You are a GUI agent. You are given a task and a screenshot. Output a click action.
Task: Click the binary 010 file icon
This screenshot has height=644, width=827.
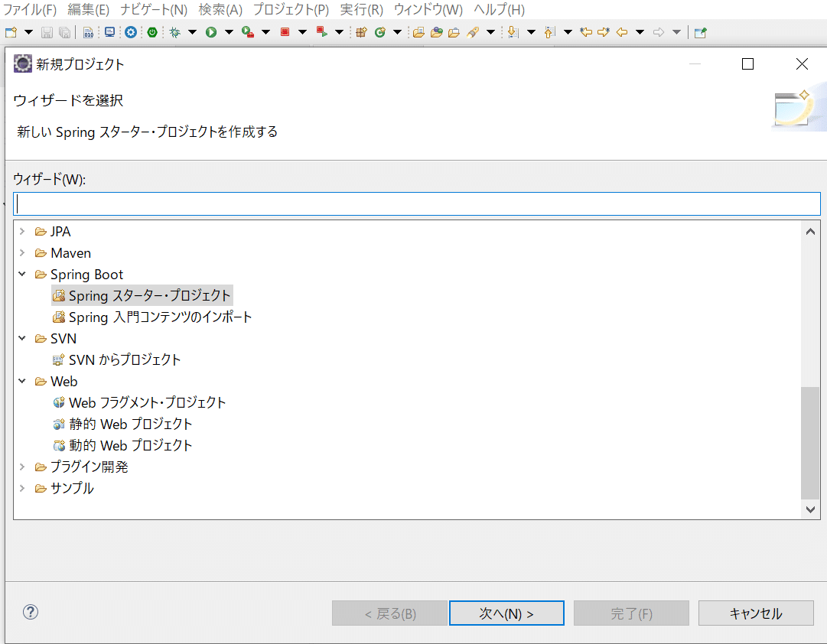click(x=88, y=32)
